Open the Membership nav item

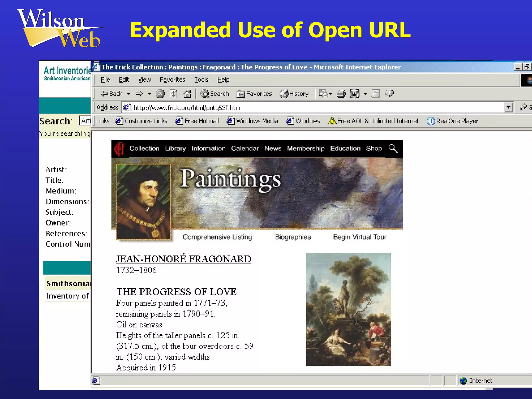pyautogui.click(x=306, y=148)
